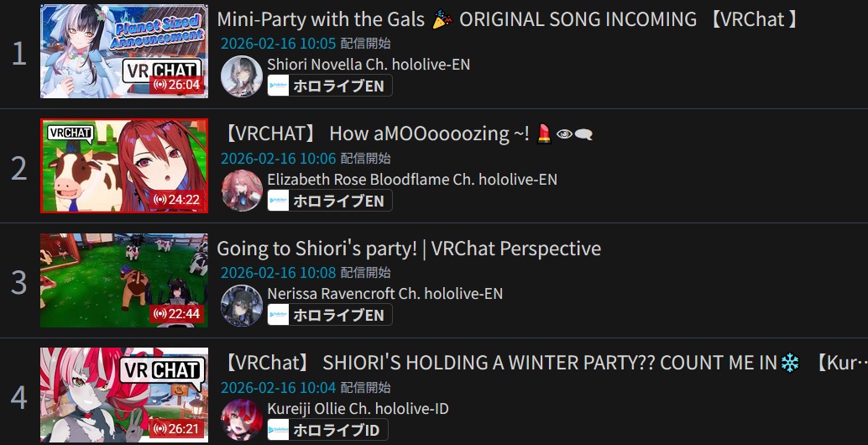Click Nerissa Ravencroft Ch. hololive-EN channel name
868x445 pixels.
tap(385, 294)
